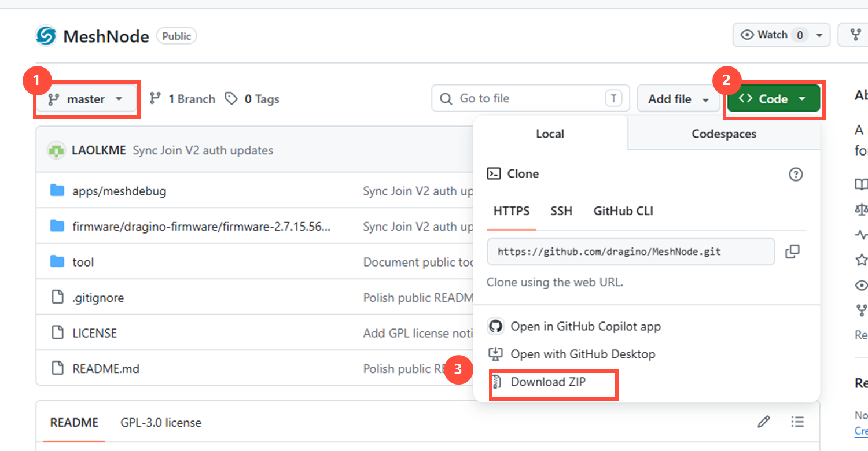Open in GitHub Copilot app

586,327
